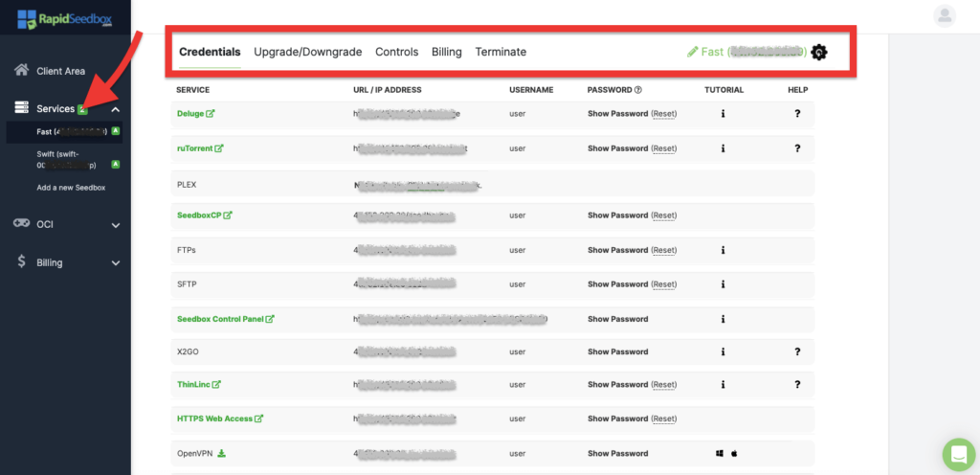Open the HTTPS Web Access link
The image size is (980, 475).
220,418
